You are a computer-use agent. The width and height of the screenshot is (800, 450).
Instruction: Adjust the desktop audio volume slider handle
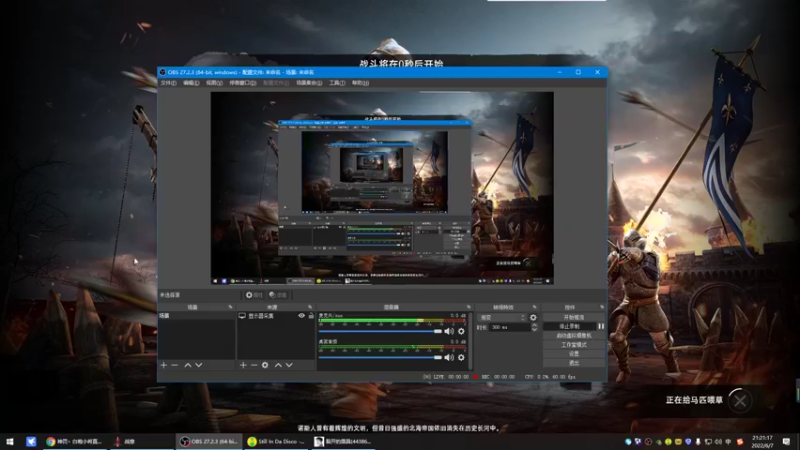pyautogui.click(x=438, y=358)
